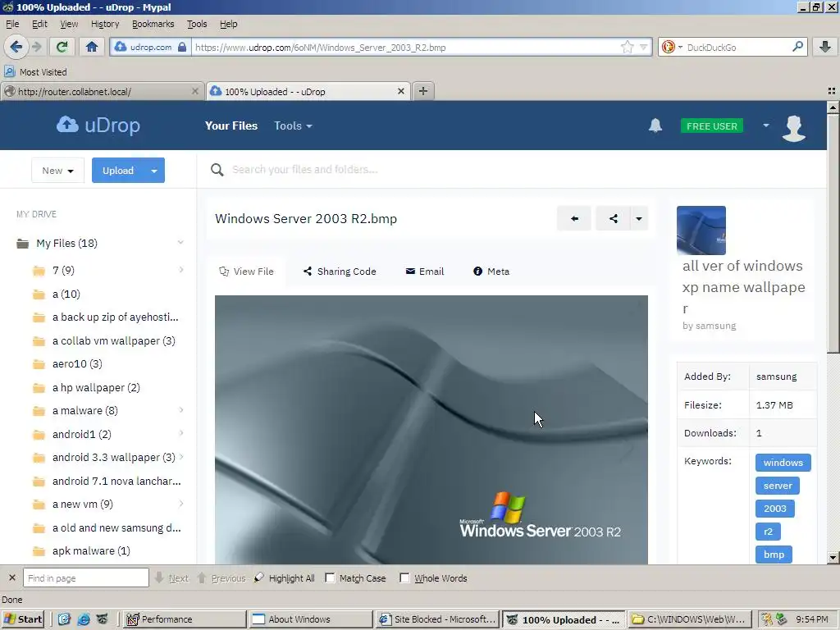
Task: Click the site identity lock icon for udrop.com
Action: click(182, 47)
